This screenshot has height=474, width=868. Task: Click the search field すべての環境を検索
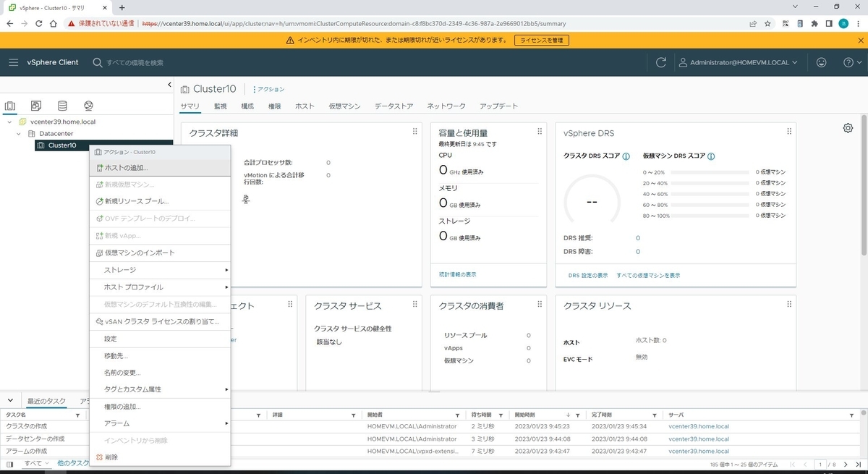(x=135, y=63)
